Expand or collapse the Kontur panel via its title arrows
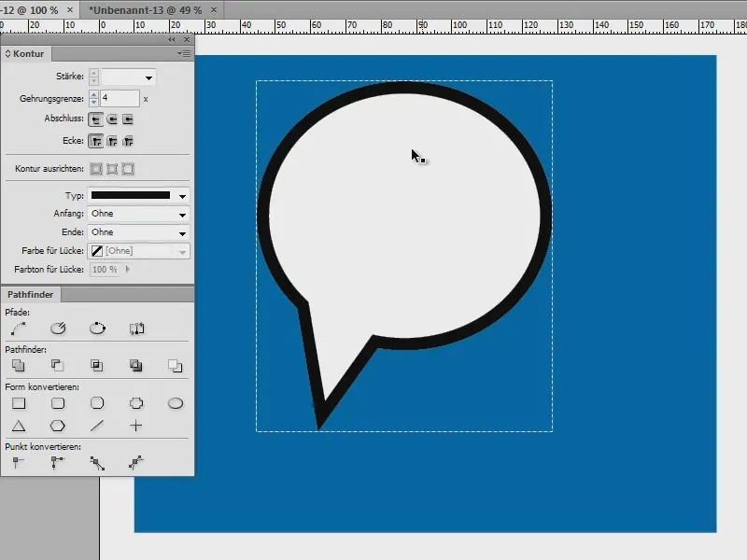This screenshot has height=560, width=747. click(x=7, y=54)
